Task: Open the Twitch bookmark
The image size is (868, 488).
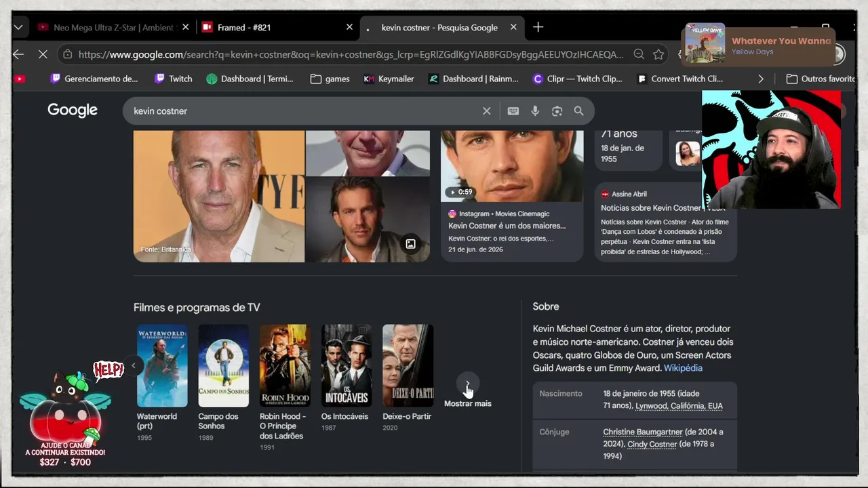Action: (x=174, y=79)
